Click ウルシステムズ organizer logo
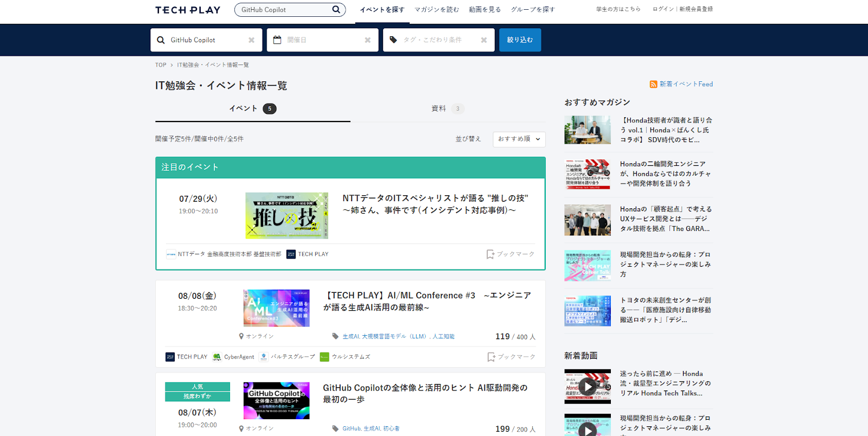The image size is (868, 436). click(324, 357)
